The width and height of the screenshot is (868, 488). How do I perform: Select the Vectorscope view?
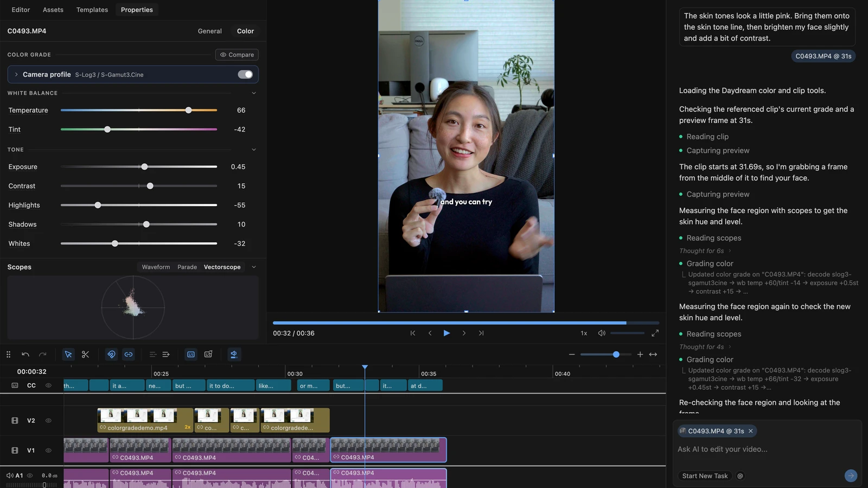(222, 267)
